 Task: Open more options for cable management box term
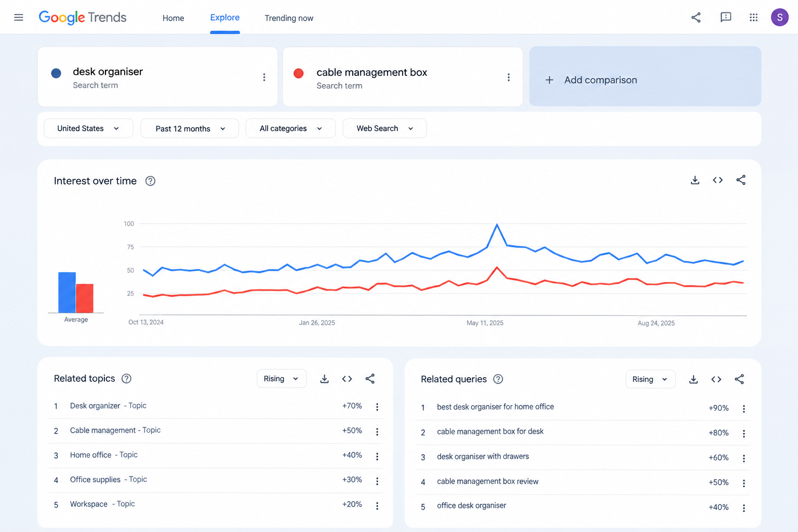pyautogui.click(x=509, y=77)
